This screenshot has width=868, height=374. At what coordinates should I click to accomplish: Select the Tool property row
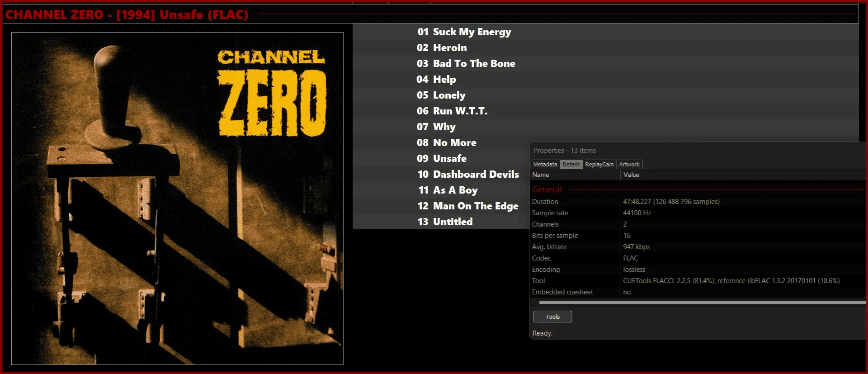click(x=698, y=281)
